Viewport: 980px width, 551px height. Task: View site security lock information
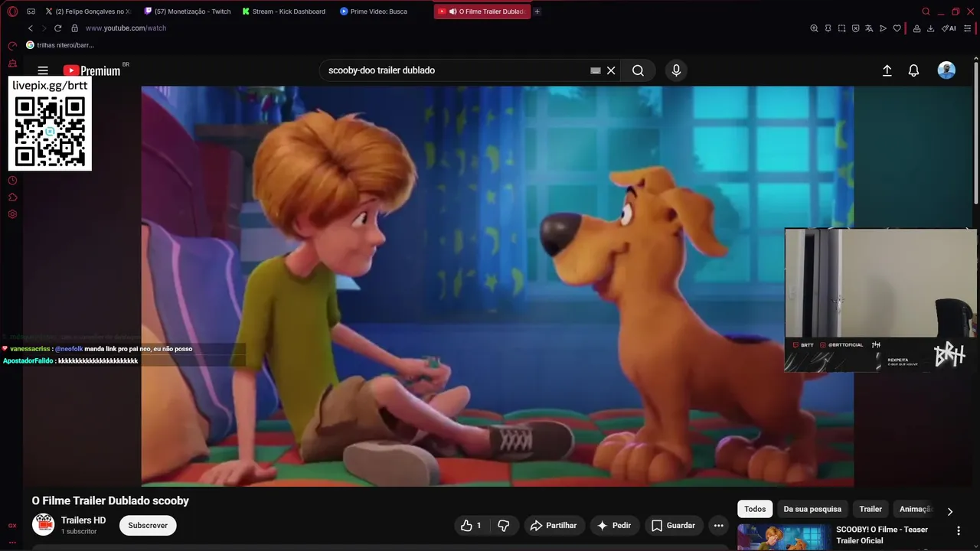click(74, 28)
